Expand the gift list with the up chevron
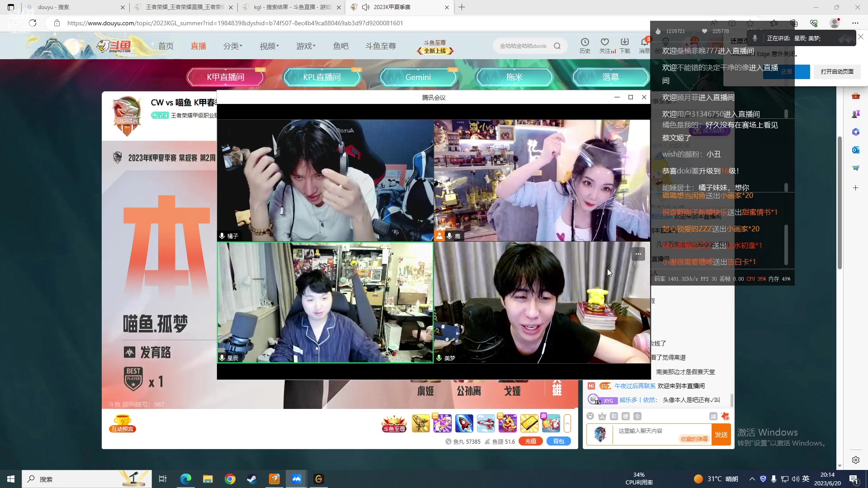Screen dimensions: 868x488 click(567, 423)
